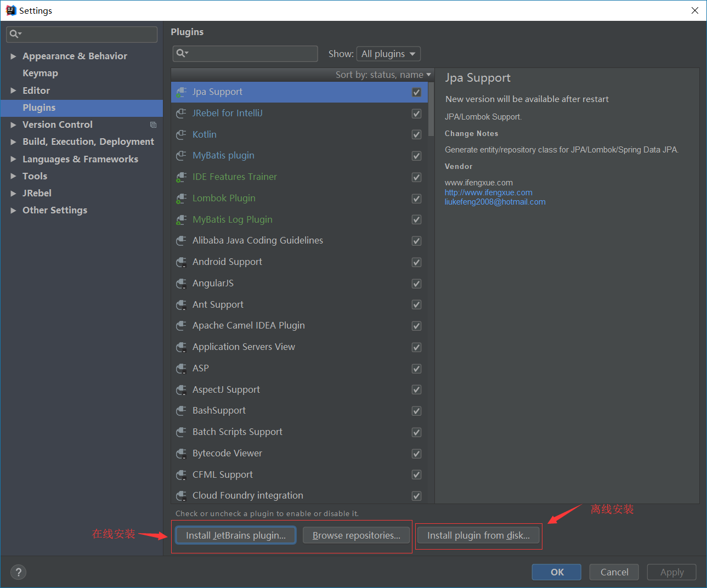Uncheck the Cloud Foundry integration checkbox

[417, 496]
